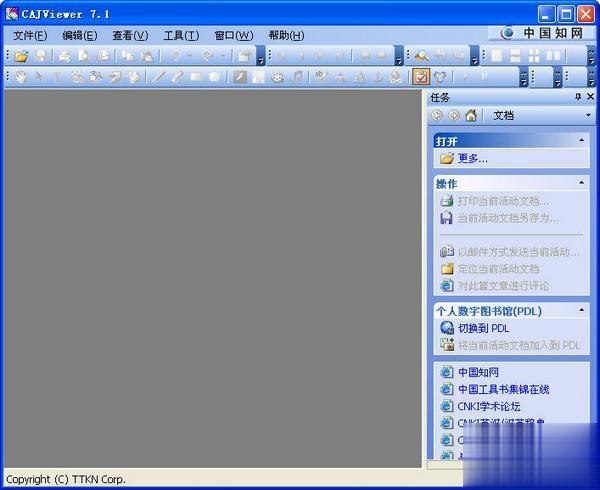Toggle the dark highlighted brush tool button
600x490 pixels.
click(x=240, y=77)
